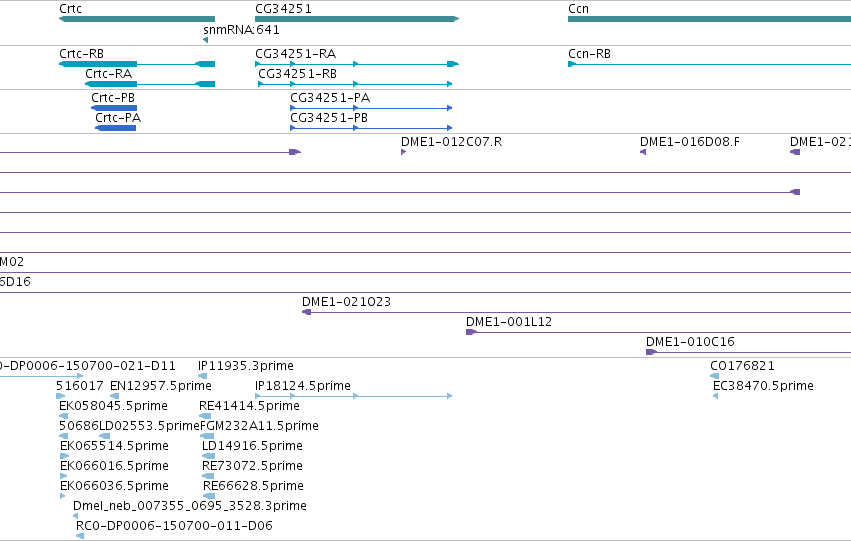This screenshot has width=851, height=541.
Task: Select the DME1-012C07.R clone end
Action: 403,152
